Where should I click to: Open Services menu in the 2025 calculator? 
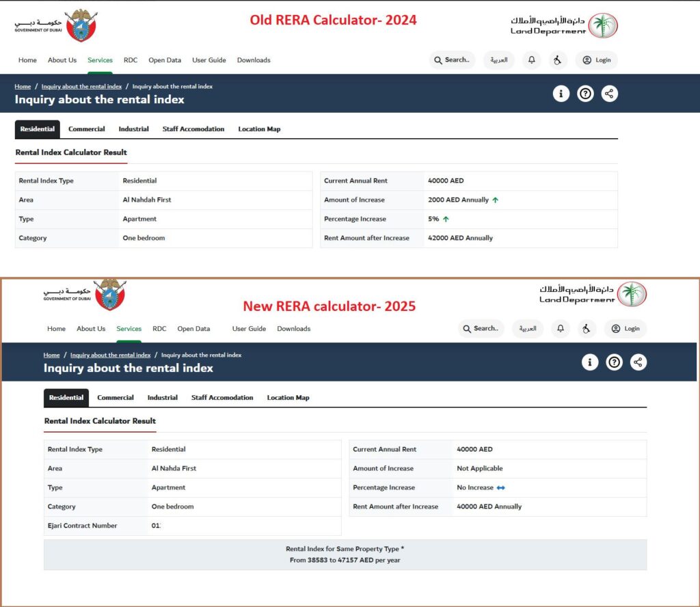coord(129,329)
